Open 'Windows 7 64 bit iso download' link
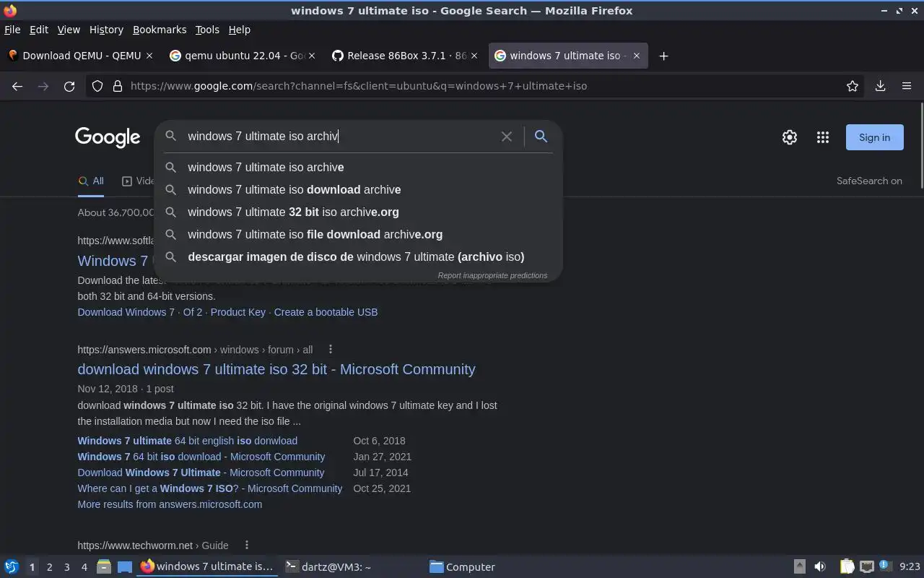This screenshot has width=924, height=578. [x=201, y=457]
